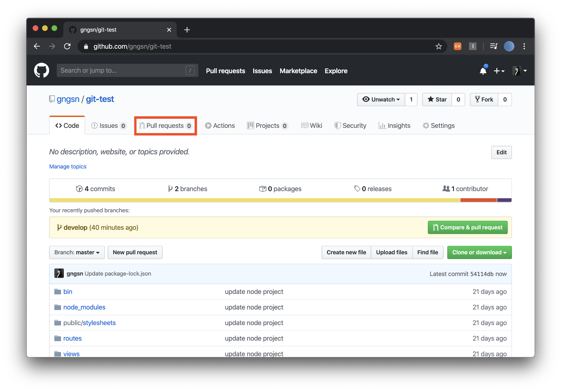
Task: Click the site lock icon
Action: coord(86,46)
